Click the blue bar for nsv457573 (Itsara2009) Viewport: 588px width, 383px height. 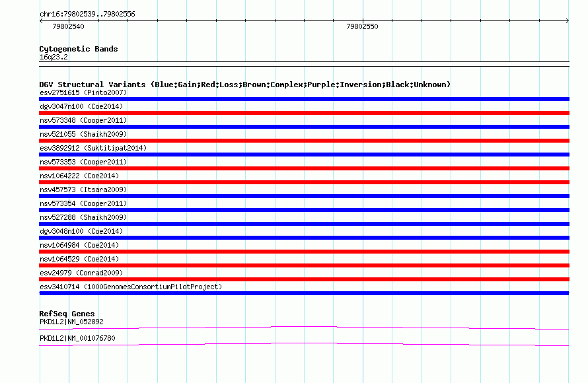click(x=304, y=196)
